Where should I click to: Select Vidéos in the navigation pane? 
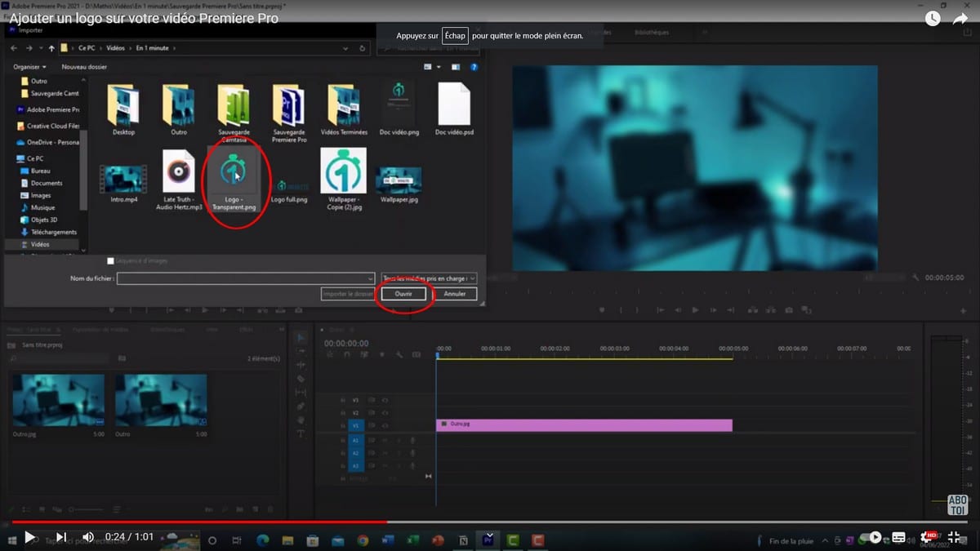[x=39, y=244]
